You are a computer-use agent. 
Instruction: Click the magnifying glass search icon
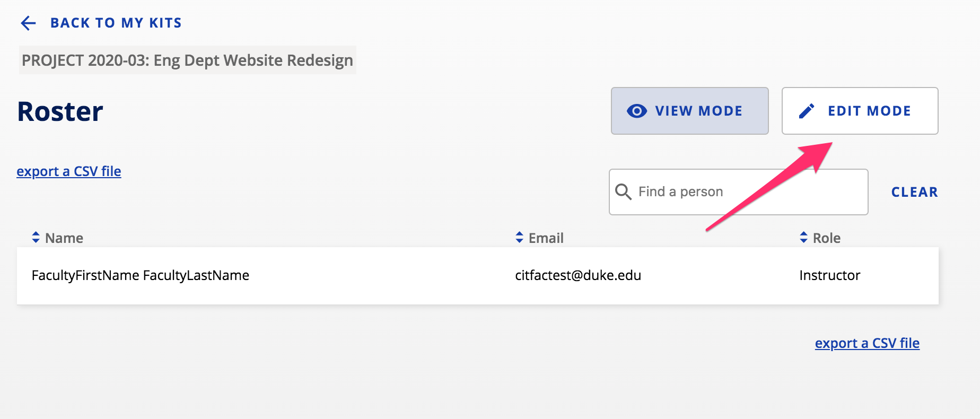coord(623,191)
